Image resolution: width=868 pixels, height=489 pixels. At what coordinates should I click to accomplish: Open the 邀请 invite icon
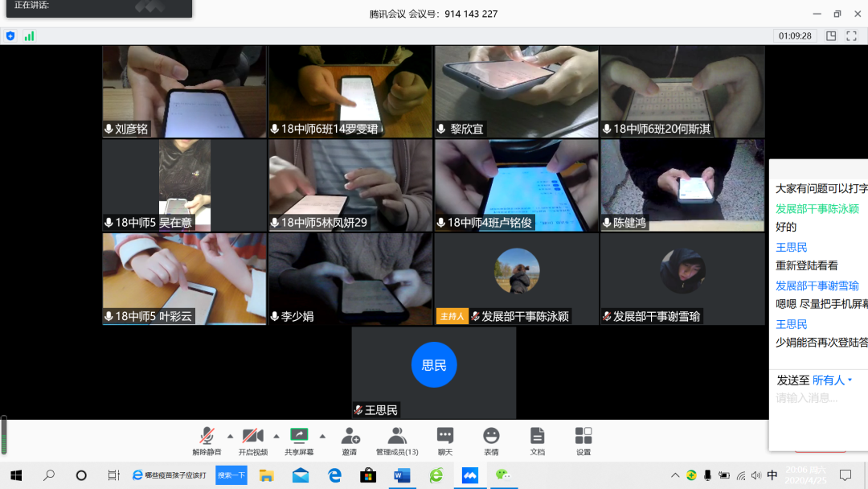pyautogui.click(x=350, y=440)
